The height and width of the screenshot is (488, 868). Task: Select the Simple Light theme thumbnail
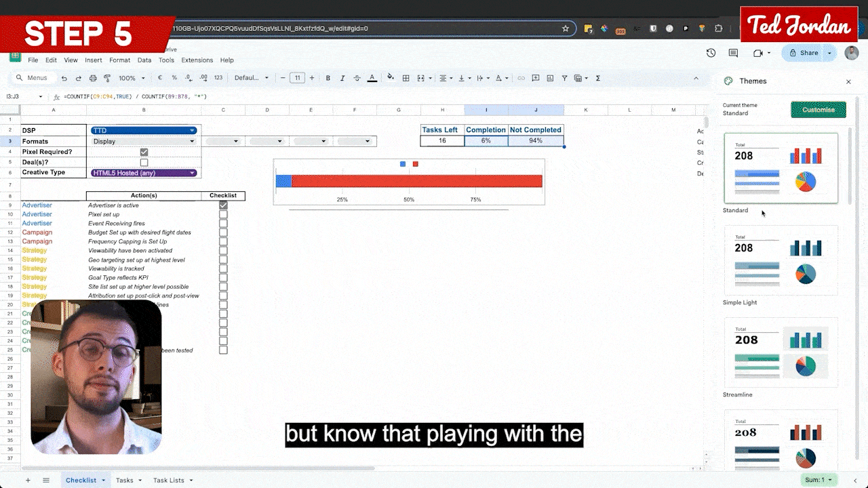(x=781, y=260)
